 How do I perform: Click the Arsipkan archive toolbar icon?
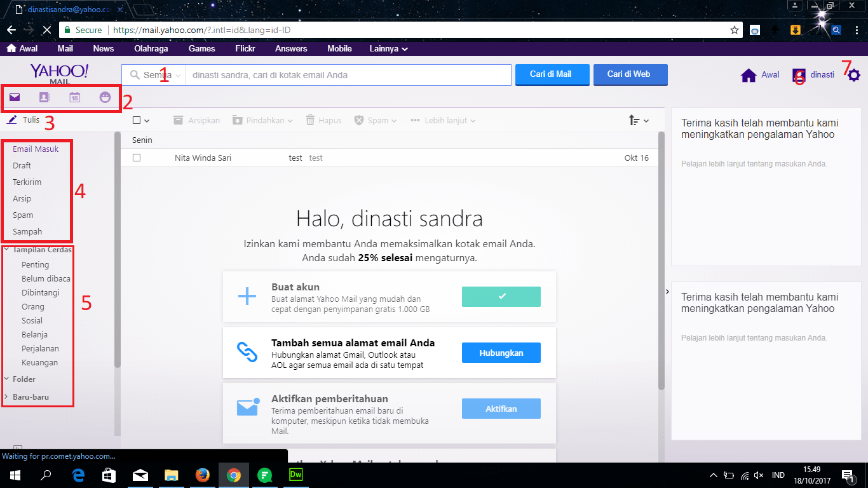tap(178, 120)
